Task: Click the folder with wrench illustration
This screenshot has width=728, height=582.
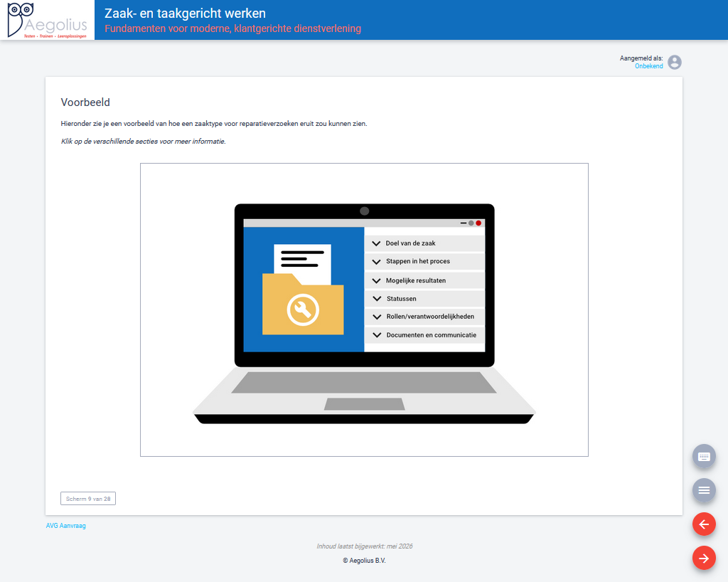Action: 303,290
